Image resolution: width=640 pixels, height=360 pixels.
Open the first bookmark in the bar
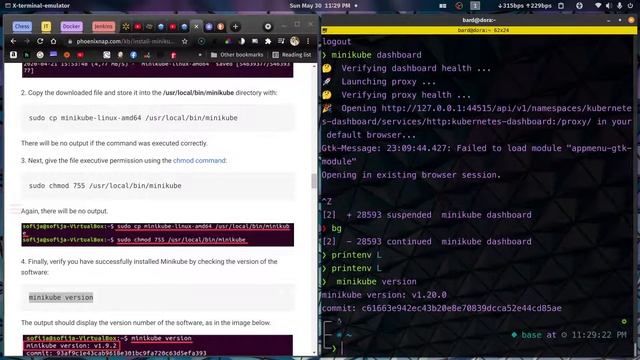[x=13, y=55]
